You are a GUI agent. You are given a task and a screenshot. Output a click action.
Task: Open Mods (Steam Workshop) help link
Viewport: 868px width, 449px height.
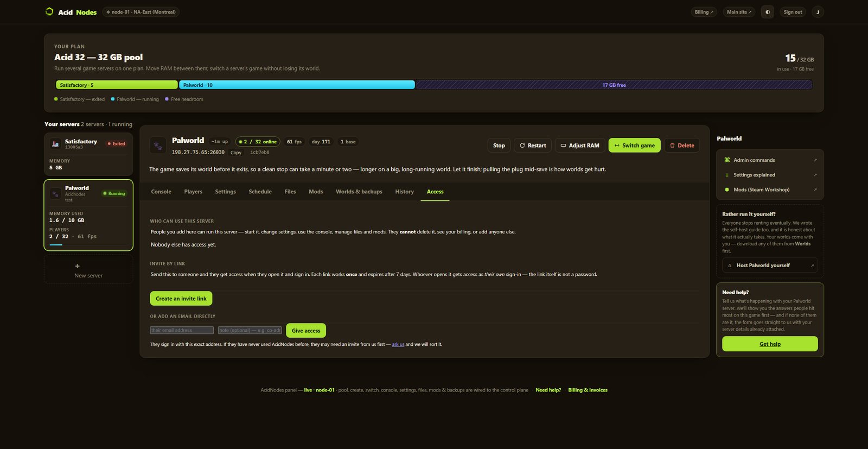770,189
